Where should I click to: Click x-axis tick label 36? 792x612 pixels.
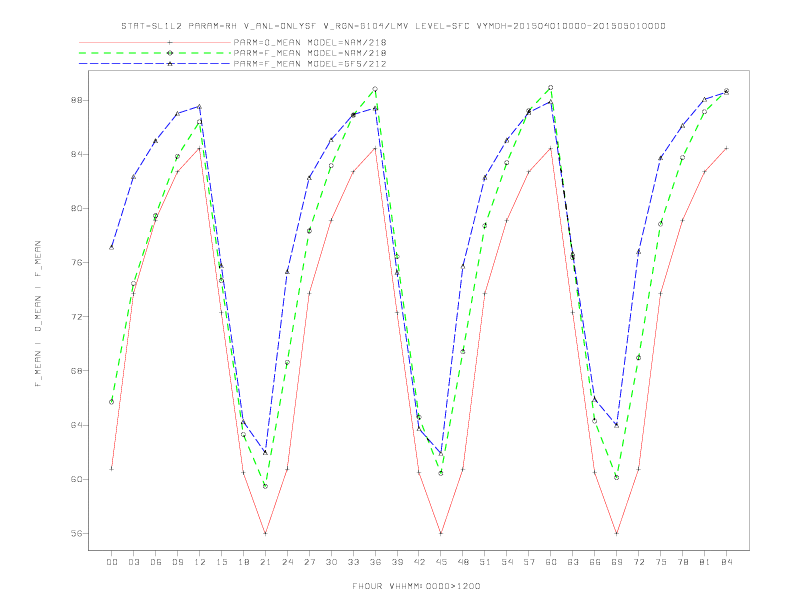click(x=375, y=562)
